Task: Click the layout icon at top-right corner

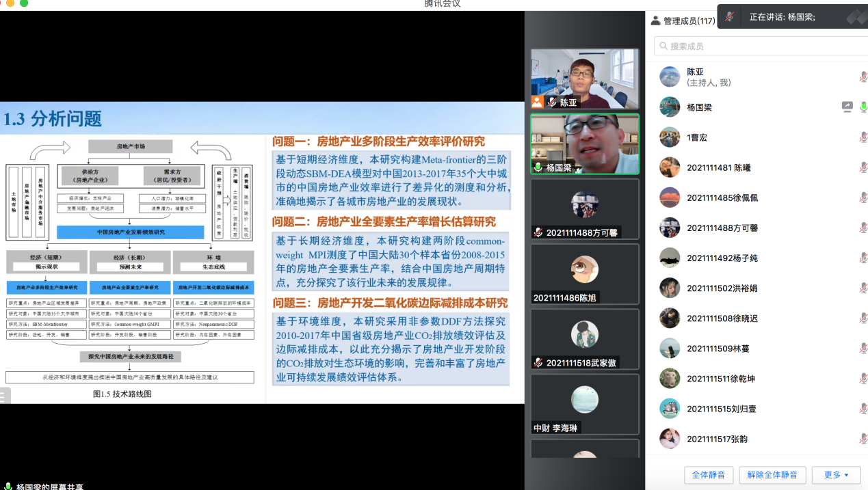Action: pos(856,17)
